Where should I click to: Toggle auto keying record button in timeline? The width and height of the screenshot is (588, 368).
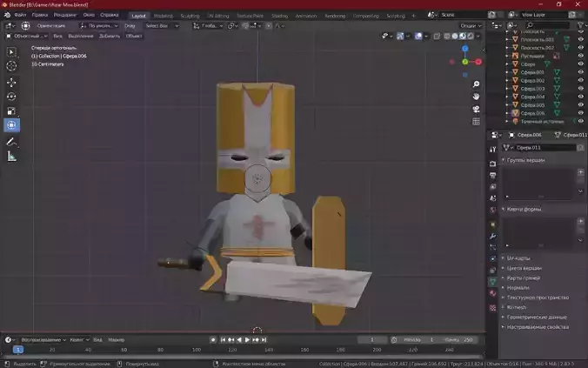[x=213, y=340]
